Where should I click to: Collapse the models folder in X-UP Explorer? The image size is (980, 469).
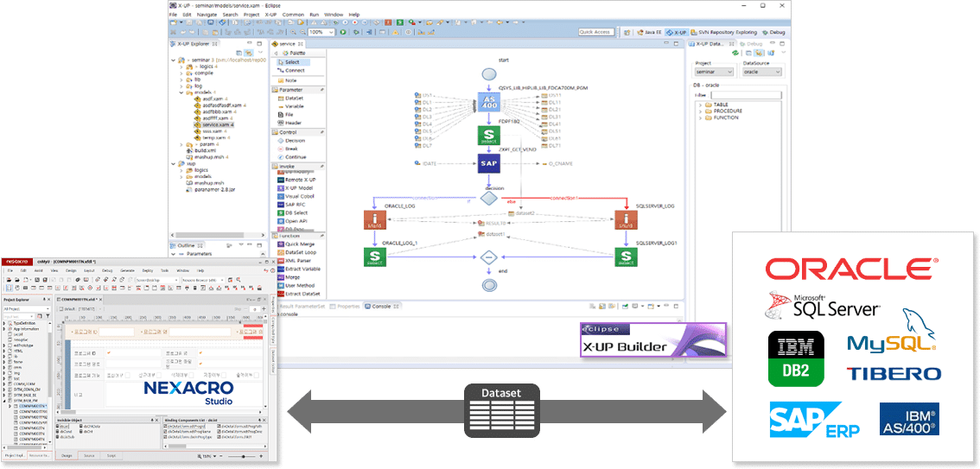click(x=181, y=92)
